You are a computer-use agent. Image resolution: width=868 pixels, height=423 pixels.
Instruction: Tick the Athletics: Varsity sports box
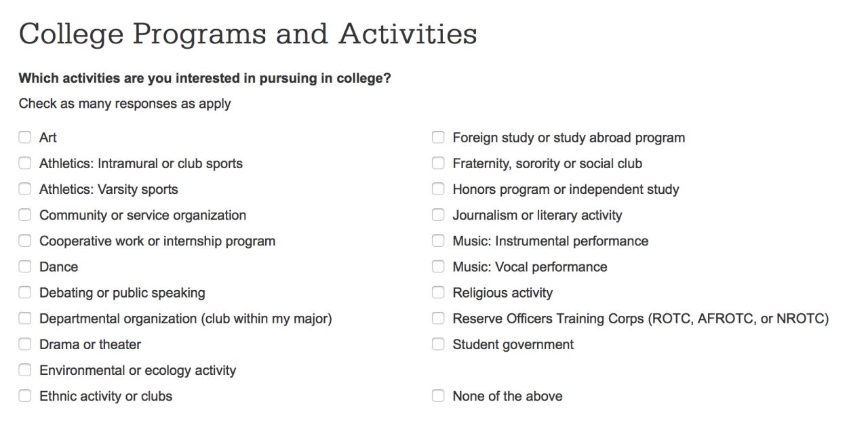tap(25, 189)
